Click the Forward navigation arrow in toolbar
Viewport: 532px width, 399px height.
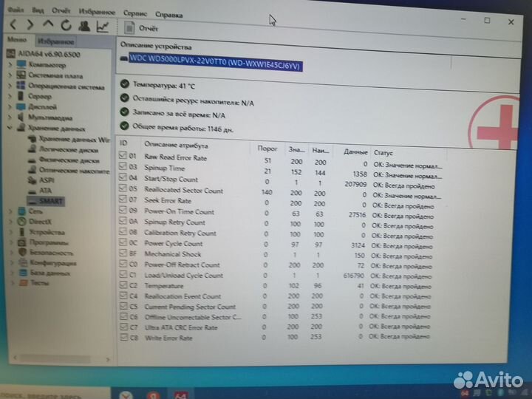pyautogui.click(x=31, y=26)
